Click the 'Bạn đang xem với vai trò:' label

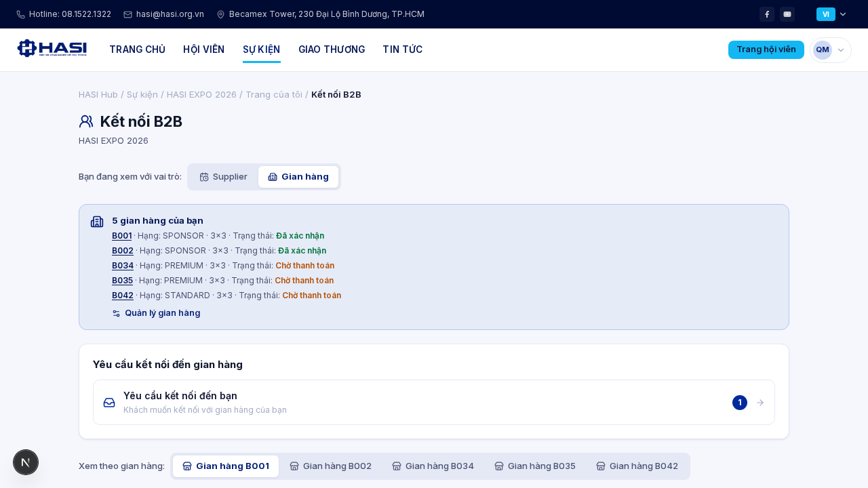(130, 177)
